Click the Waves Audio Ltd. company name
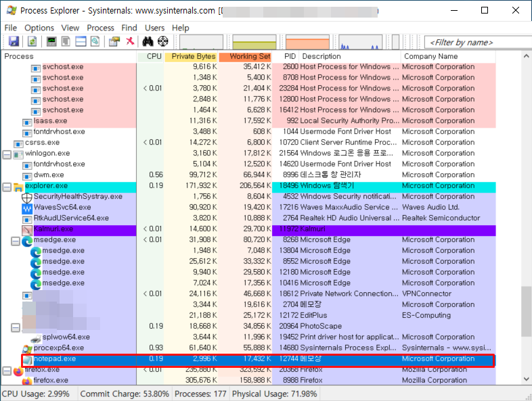Screen dimensions: 532x401 430,207
